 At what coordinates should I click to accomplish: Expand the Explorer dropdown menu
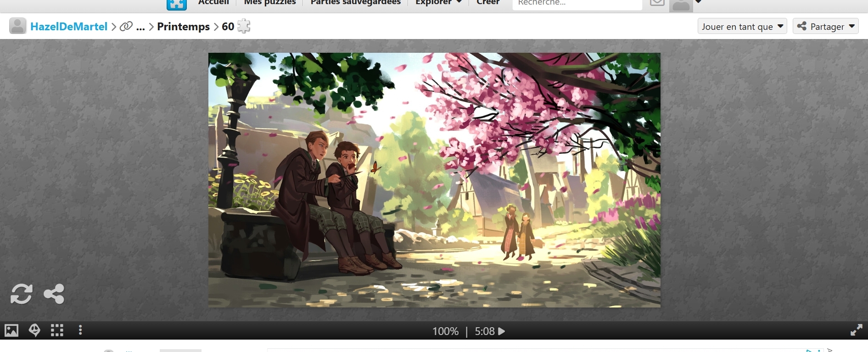(439, 2)
